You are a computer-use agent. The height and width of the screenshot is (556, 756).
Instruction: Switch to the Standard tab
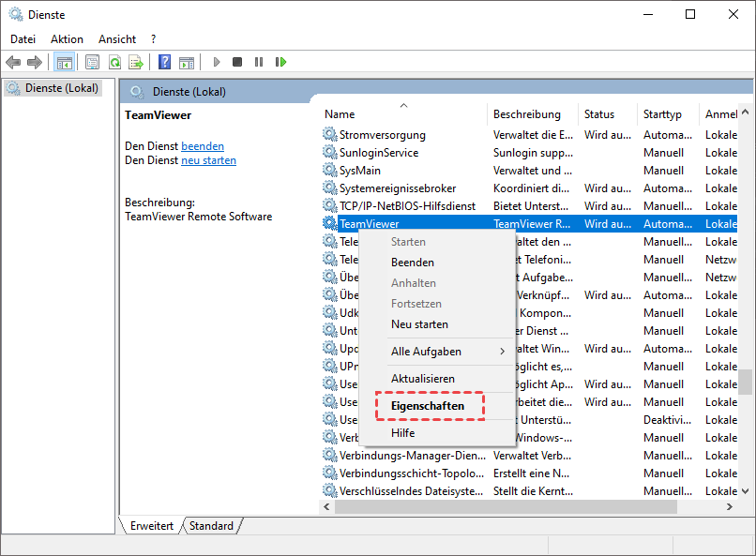tap(211, 526)
